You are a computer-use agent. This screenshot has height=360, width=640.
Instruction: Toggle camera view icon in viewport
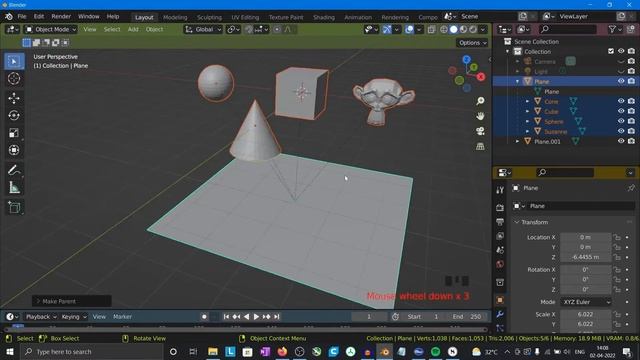coord(480,131)
